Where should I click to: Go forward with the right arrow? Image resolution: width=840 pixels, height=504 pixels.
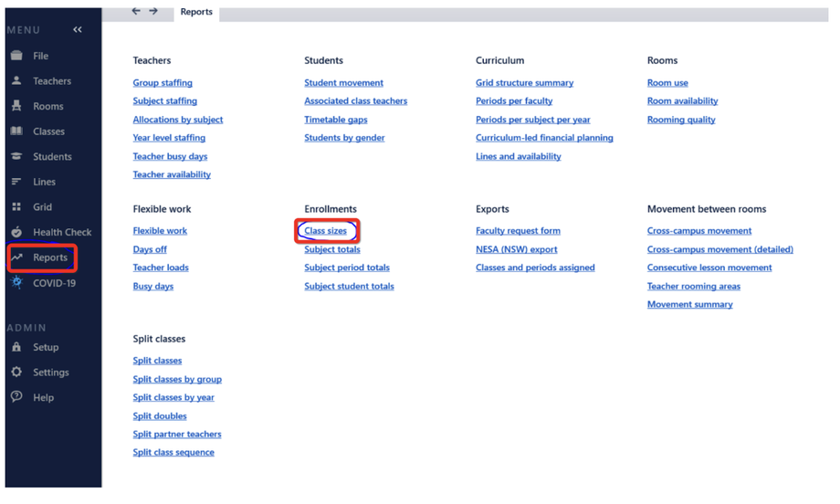(153, 12)
